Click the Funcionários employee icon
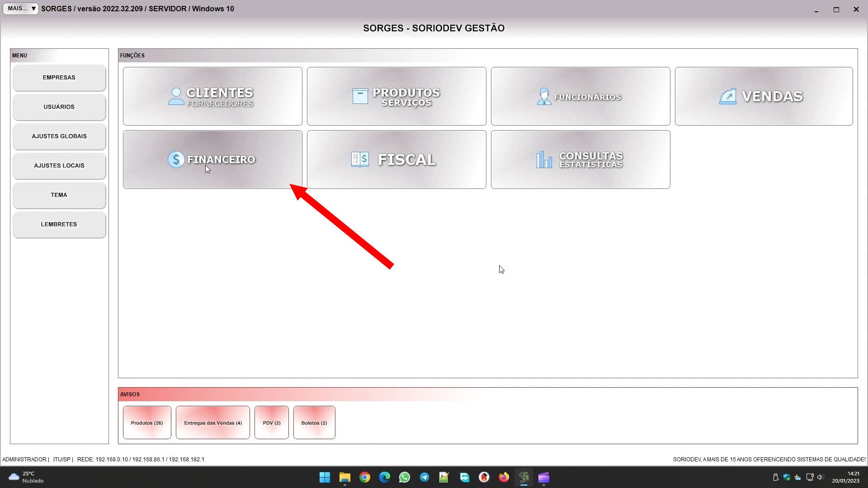This screenshot has width=868, height=488. point(544,96)
